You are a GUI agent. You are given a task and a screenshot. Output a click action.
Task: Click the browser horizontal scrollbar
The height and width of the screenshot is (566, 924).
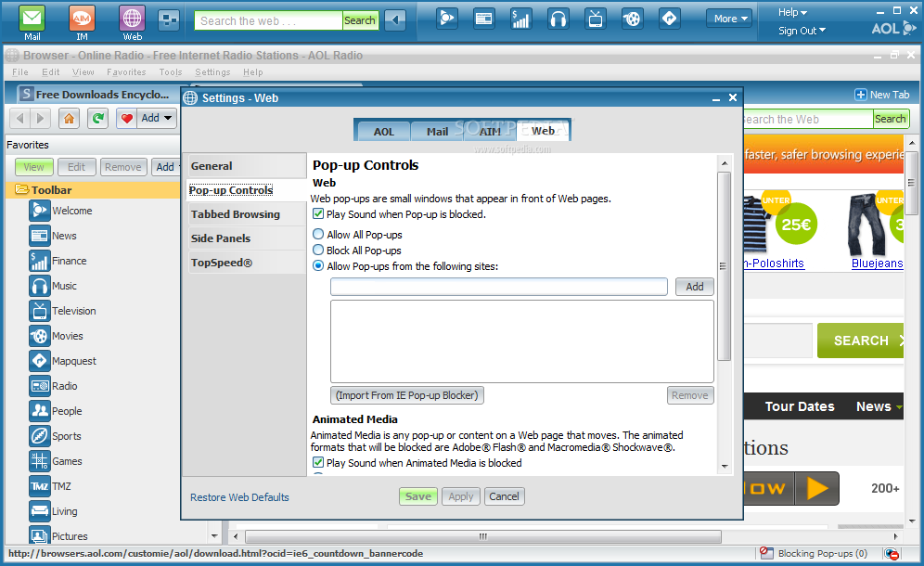[x=483, y=536]
